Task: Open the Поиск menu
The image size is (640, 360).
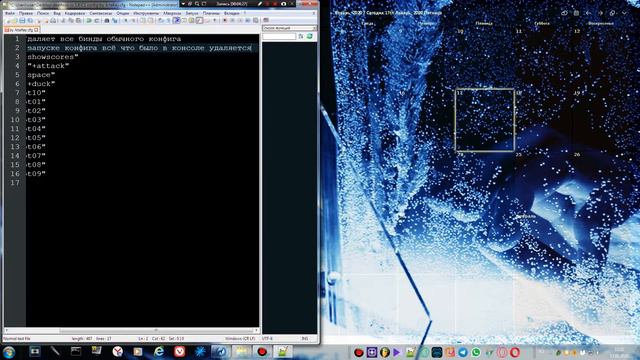Action: [43, 13]
